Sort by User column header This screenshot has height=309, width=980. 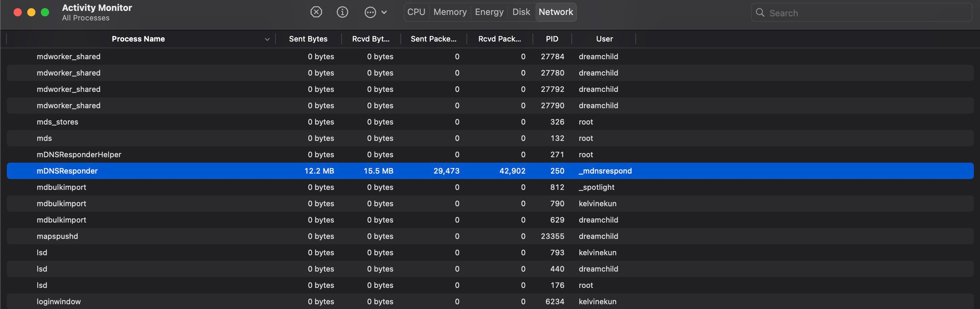pos(604,39)
